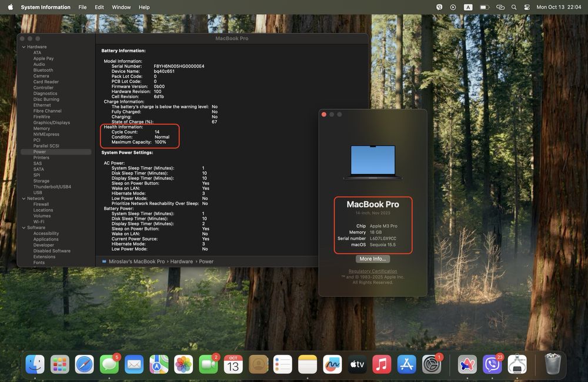
Task: Show battery status in menu bar
Action: pos(485,6)
